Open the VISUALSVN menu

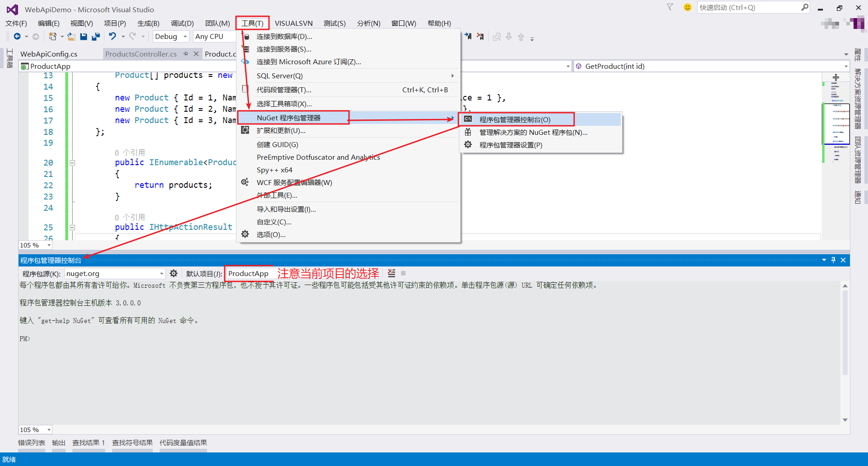coord(294,23)
